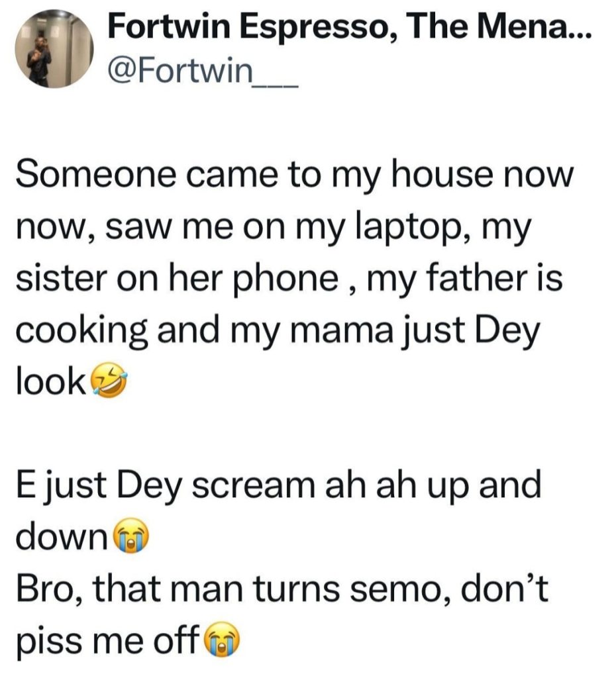Image resolution: width=616 pixels, height=678 pixels.
Task: Click the line starting 'sister on her phone'
Action: point(288,279)
